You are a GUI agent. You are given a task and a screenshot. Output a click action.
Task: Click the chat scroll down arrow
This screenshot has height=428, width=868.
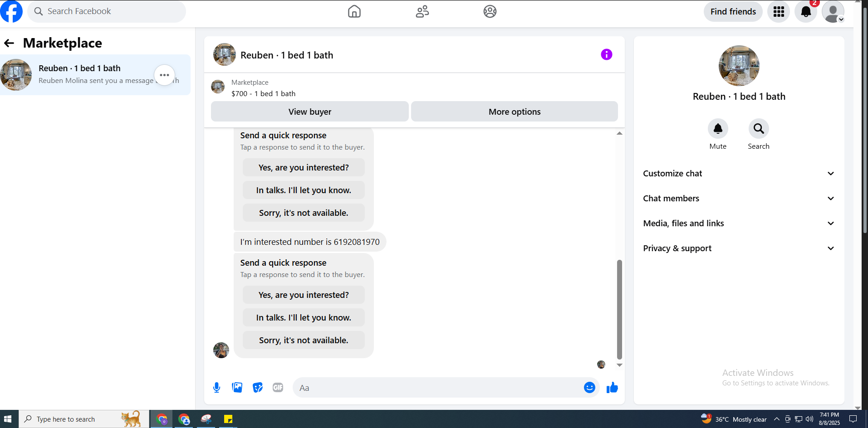pyautogui.click(x=619, y=365)
